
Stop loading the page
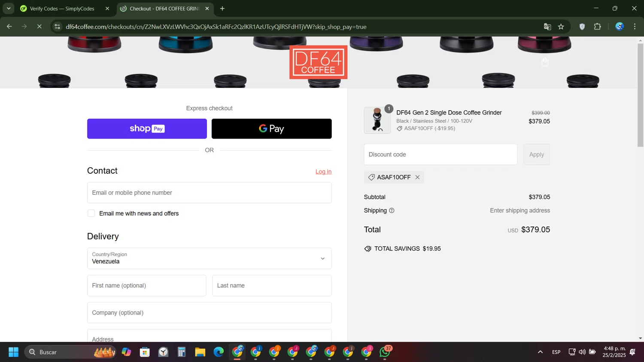(39, 27)
